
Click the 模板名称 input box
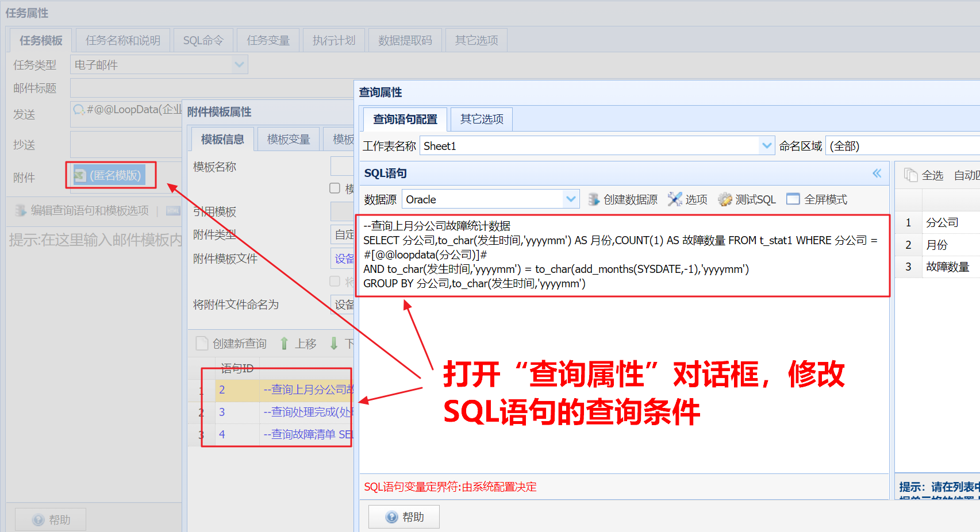click(342, 166)
